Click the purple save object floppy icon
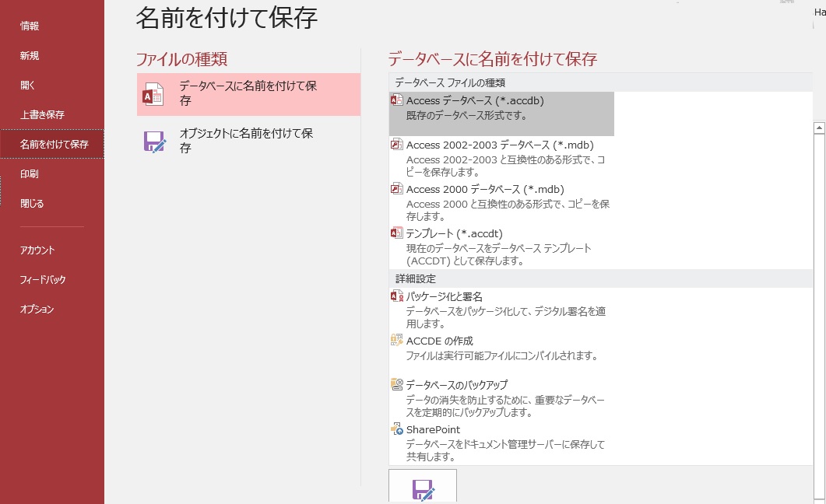This screenshot has width=826, height=504. coord(155,142)
